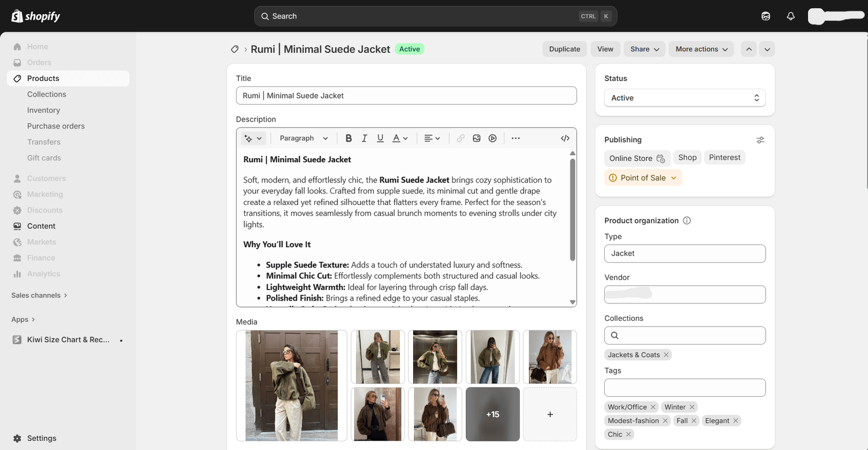
Task: Open more formatting options ellipsis
Action: [x=516, y=138]
